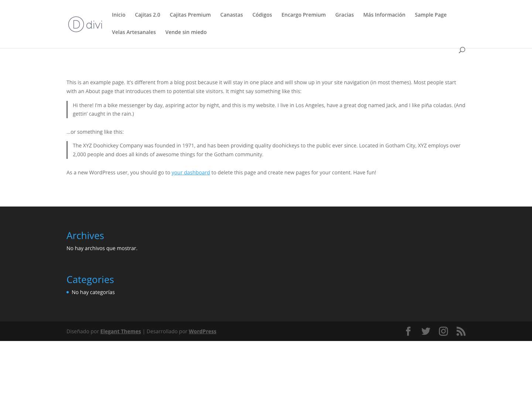Screen dimensions: 532x399
Task: Open Velas Artesanales from the menu
Action: point(134,32)
